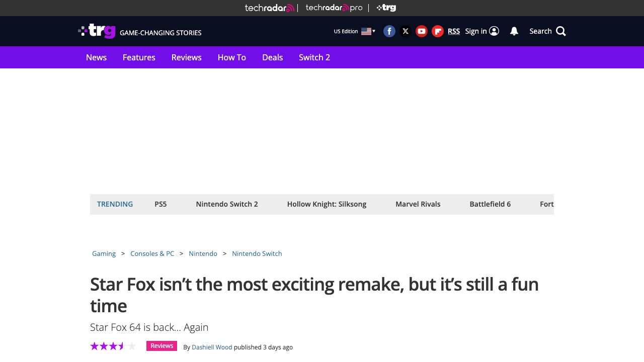Click subtitle 'Star Fox 64 is back… Again'
This screenshot has height=362, width=644.
click(149, 327)
